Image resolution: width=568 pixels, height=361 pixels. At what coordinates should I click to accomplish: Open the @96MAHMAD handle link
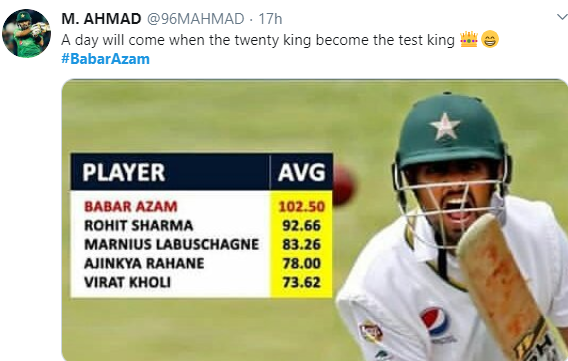tap(196, 18)
